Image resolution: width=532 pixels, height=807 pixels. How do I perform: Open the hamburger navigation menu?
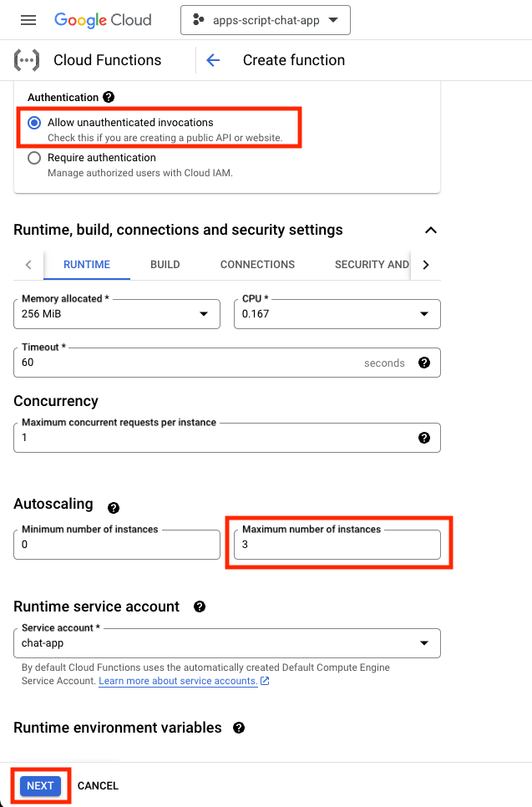(28, 20)
